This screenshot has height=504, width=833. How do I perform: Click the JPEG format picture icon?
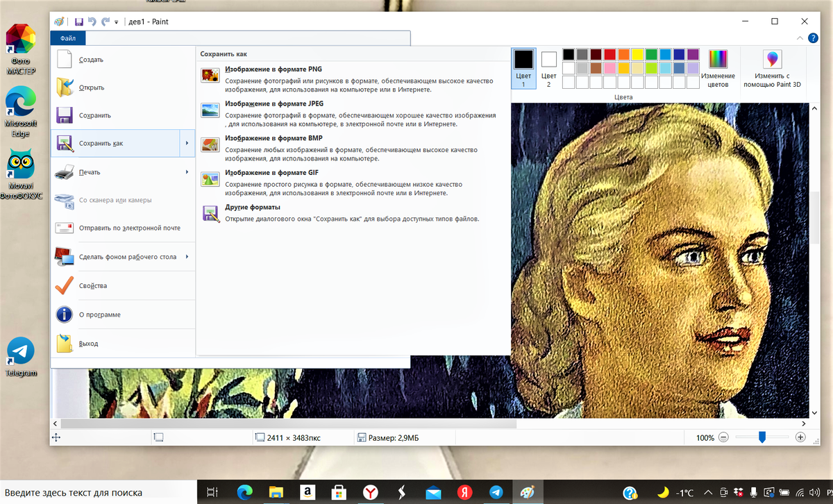point(210,110)
